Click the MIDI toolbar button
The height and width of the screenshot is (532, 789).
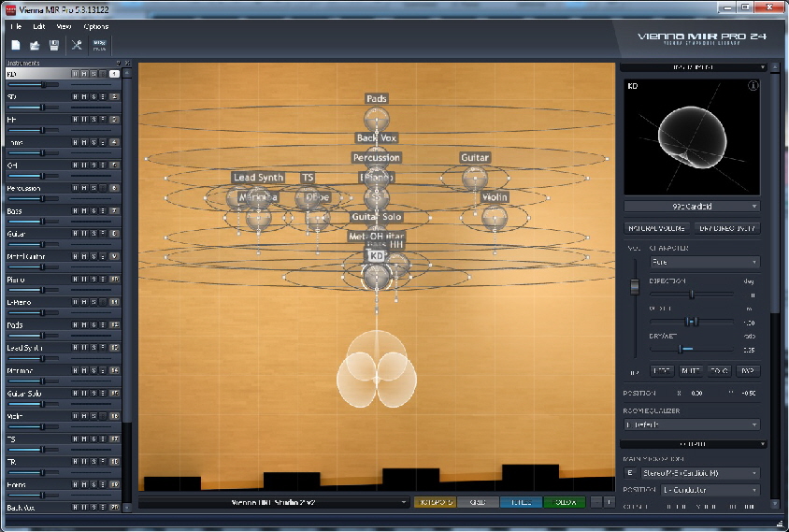click(99, 45)
